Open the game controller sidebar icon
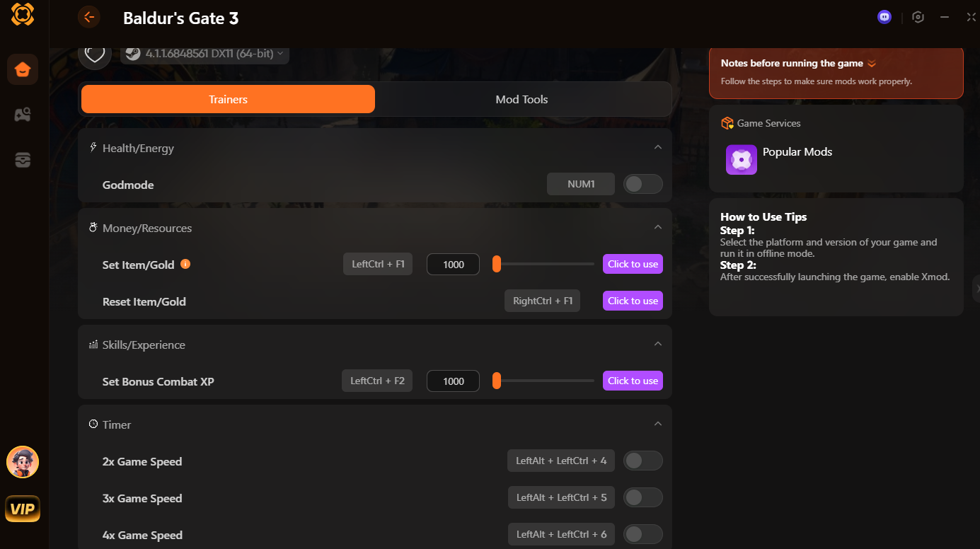 tap(23, 115)
